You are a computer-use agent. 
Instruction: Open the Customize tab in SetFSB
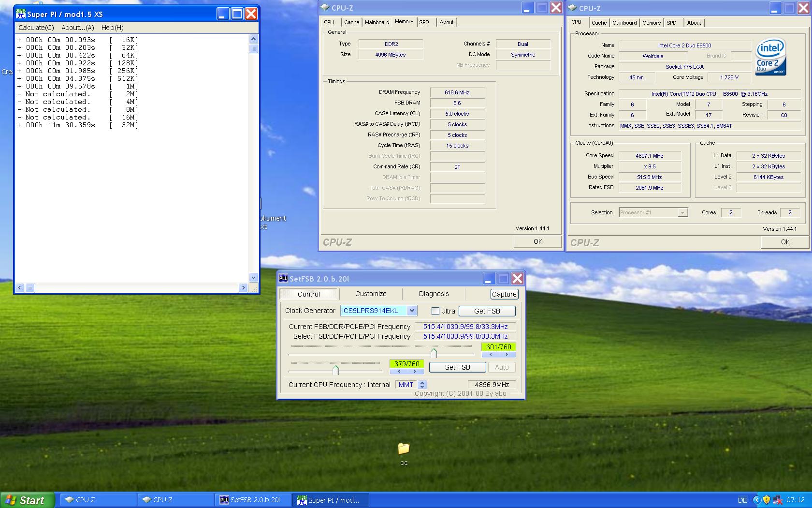371,294
